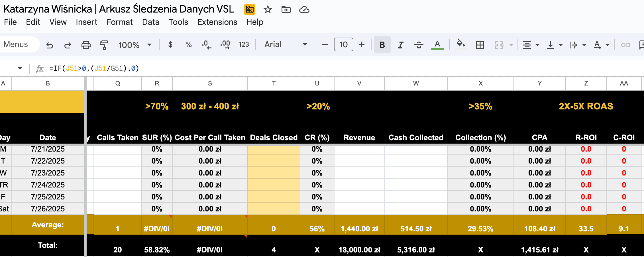
Task: Click the document title text
Action: click(x=119, y=9)
